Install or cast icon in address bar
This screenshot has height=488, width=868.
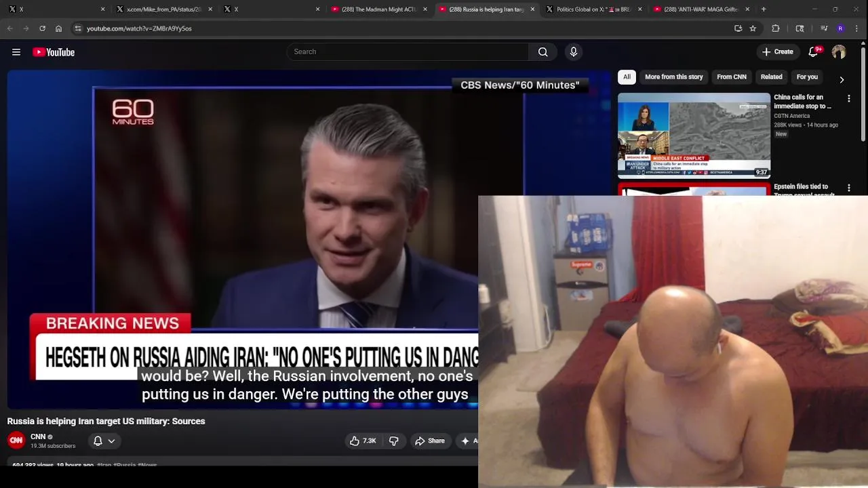click(738, 28)
